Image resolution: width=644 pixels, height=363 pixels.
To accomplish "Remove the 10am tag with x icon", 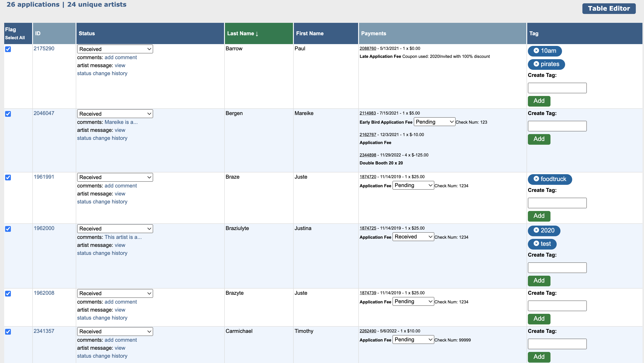I will point(536,51).
